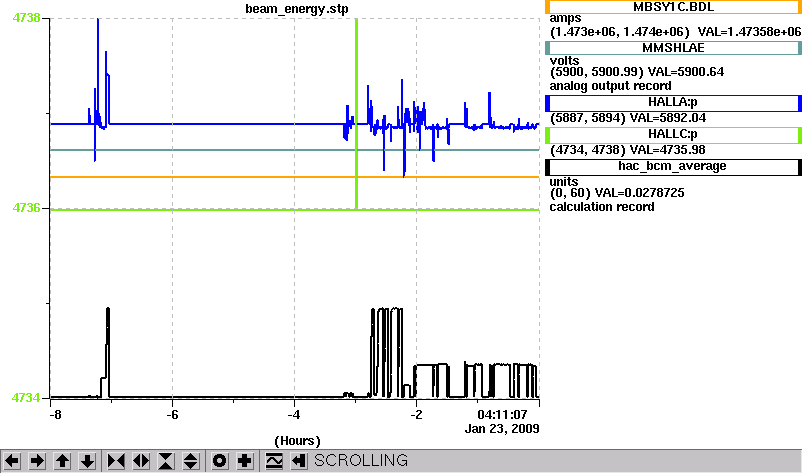
Task: Pan the plot down with the down arrow
Action: [x=87, y=461]
